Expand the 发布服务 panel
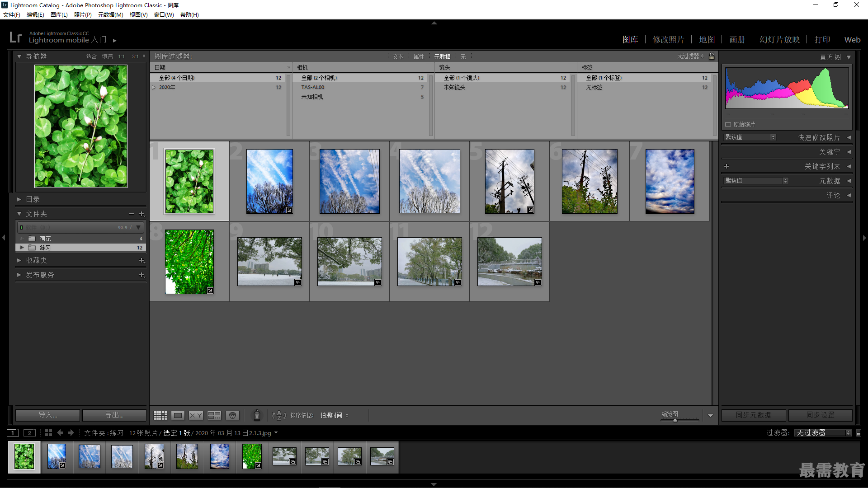This screenshot has width=868, height=488. point(19,275)
